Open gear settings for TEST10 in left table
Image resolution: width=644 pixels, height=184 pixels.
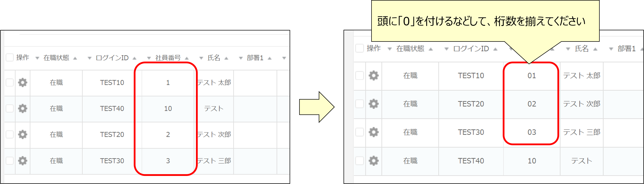pyautogui.click(x=22, y=82)
